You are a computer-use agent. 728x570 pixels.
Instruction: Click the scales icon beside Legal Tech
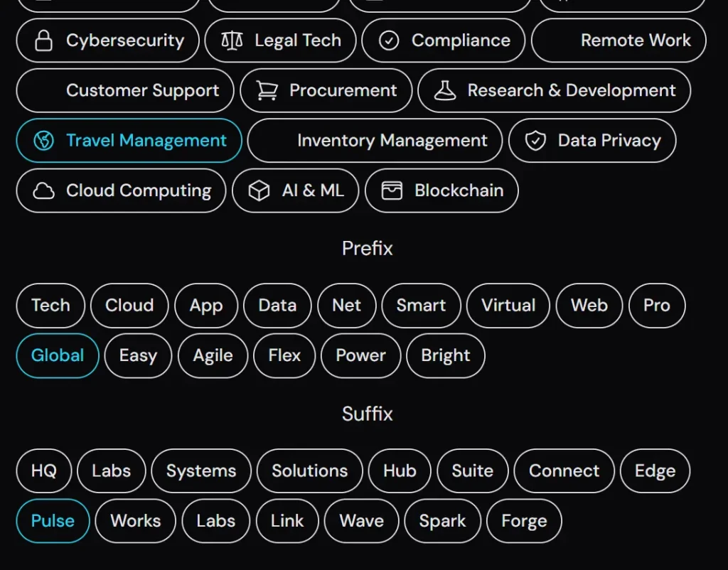tap(234, 41)
